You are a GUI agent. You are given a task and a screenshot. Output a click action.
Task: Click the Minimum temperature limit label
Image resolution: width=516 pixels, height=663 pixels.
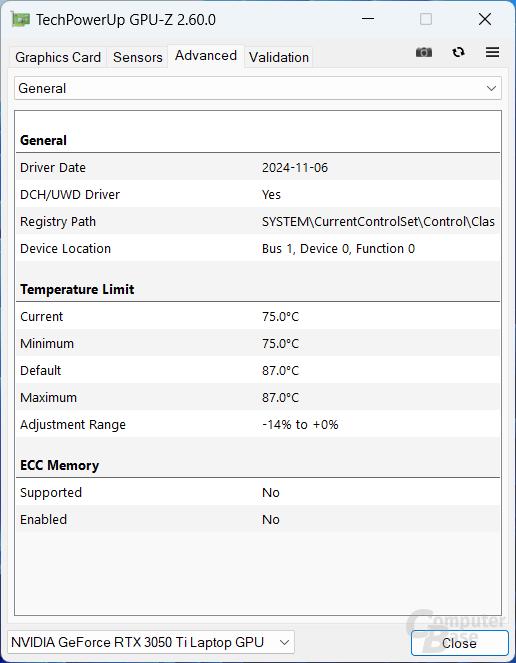coord(47,343)
